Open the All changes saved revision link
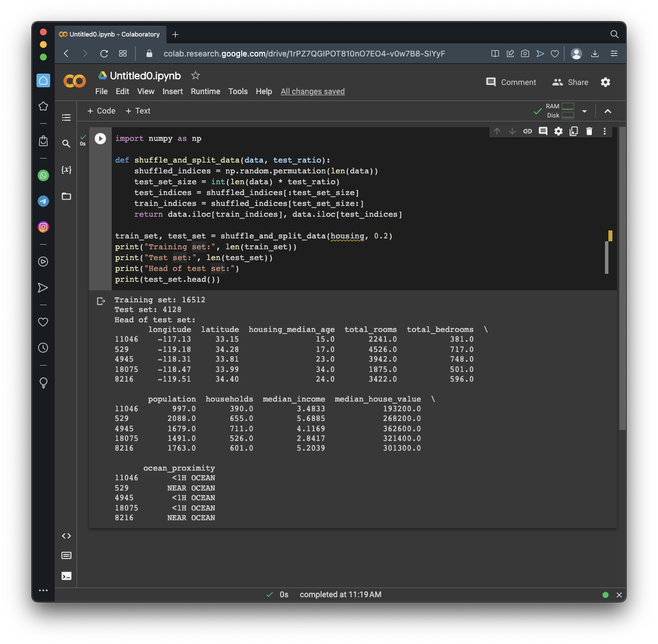Image resolution: width=658 pixels, height=644 pixels. 312,91
